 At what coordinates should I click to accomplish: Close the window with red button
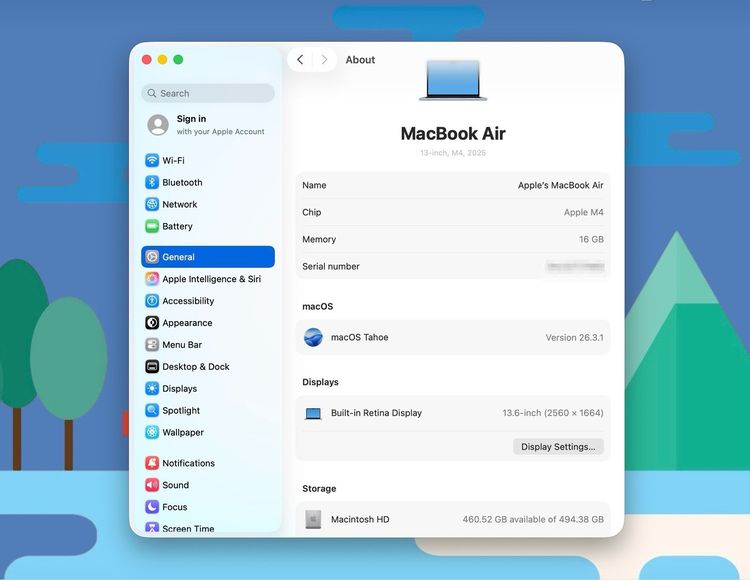pos(147,59)
